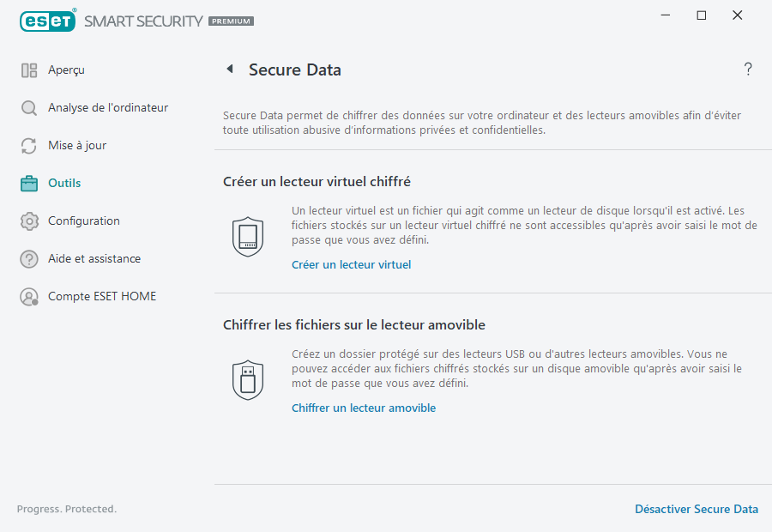Click the Progress. Protected. status text
Viewport: 772px width, 532px height.
(66, 509)
